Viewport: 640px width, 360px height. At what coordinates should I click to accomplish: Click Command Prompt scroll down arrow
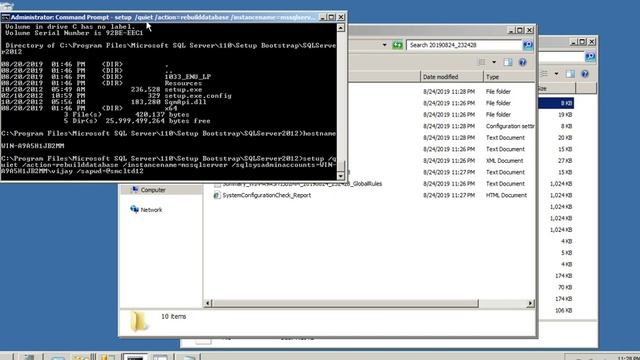tap(341, 176)
